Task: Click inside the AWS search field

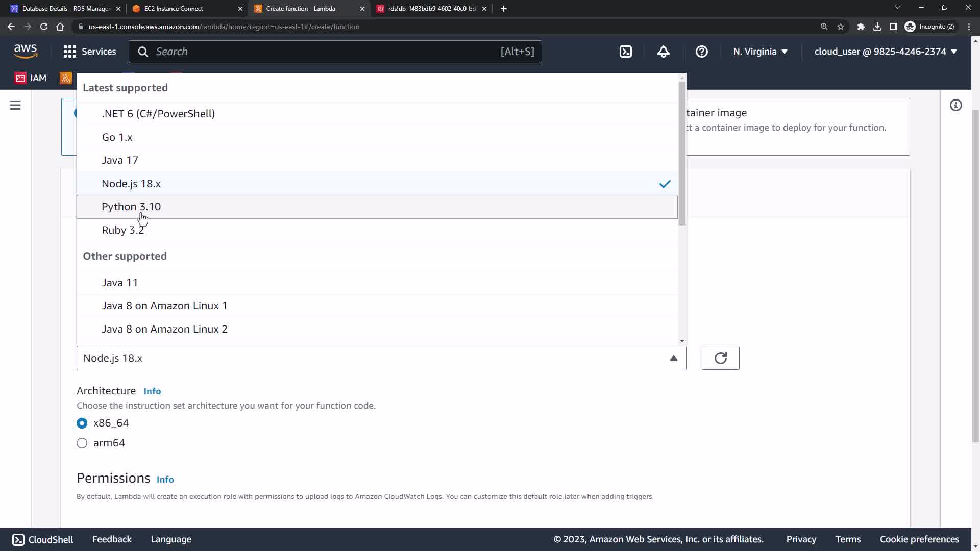Action: (x=327, y=52)
